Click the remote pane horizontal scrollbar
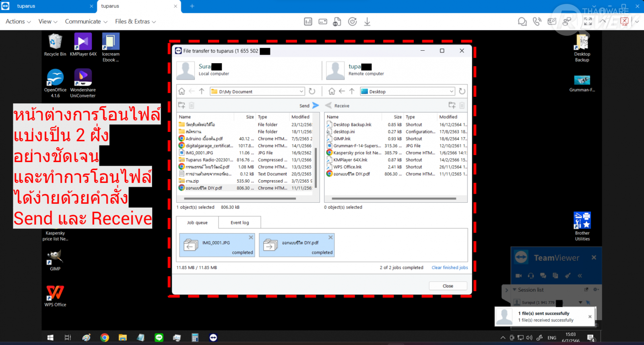 (x=394, y=199)
